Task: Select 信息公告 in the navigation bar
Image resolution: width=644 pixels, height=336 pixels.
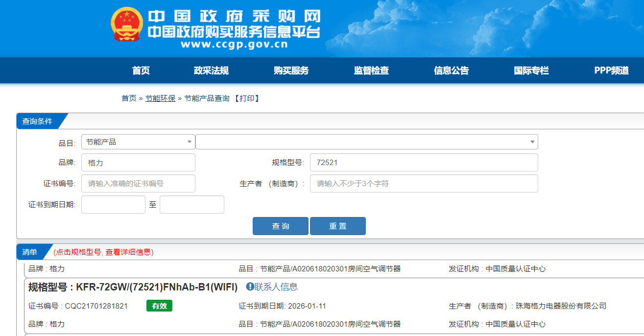Action: pos(452,71)
